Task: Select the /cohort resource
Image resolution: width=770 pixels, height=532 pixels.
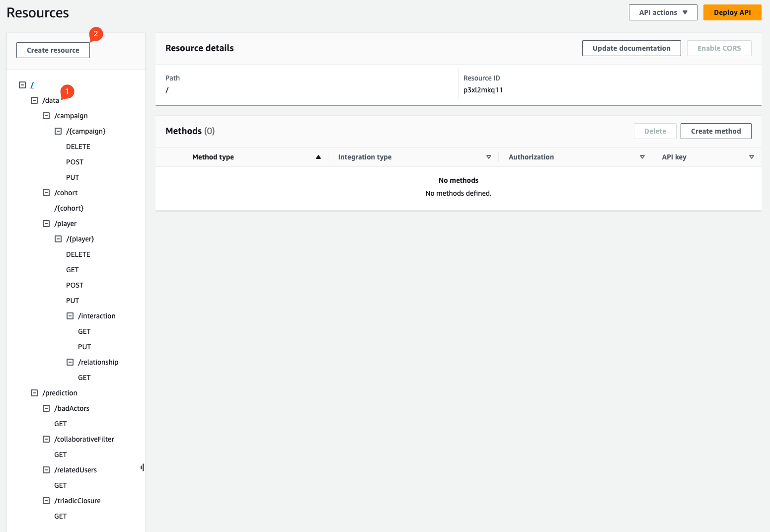Action: click(66, 193)
